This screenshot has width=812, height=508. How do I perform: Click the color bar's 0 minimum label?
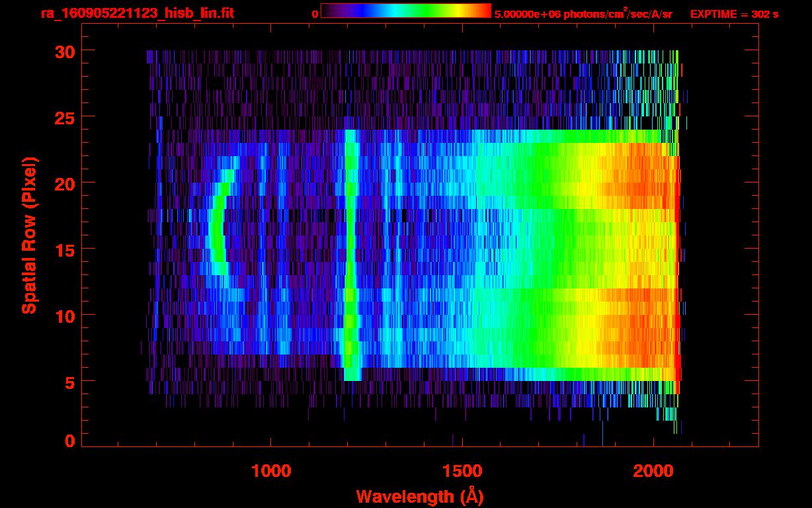click(x=315, y=14)
